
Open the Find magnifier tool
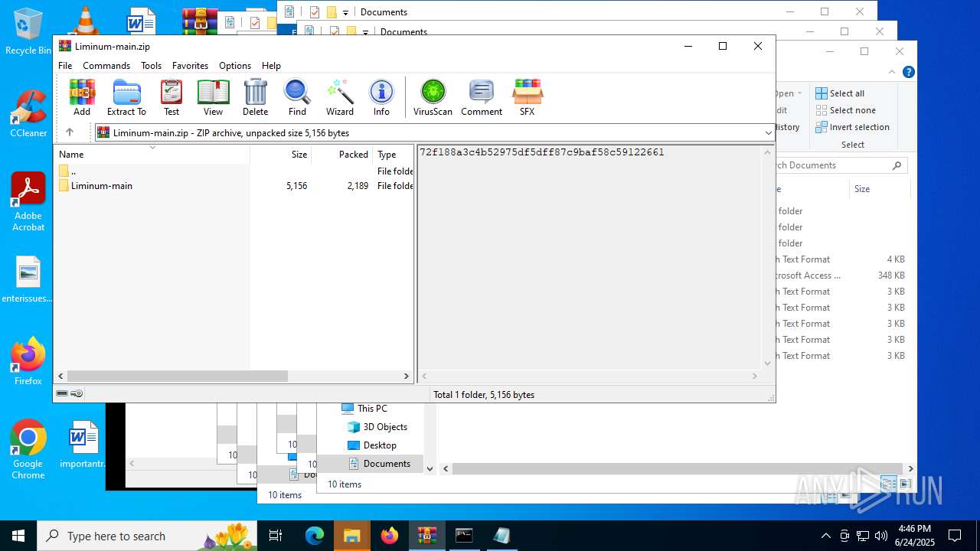[297, 97]
